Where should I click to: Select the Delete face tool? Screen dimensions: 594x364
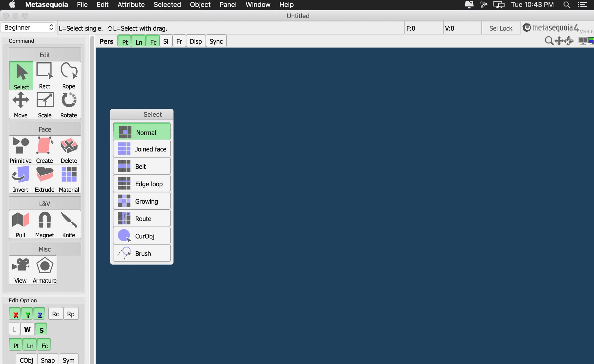pos(69,150)
